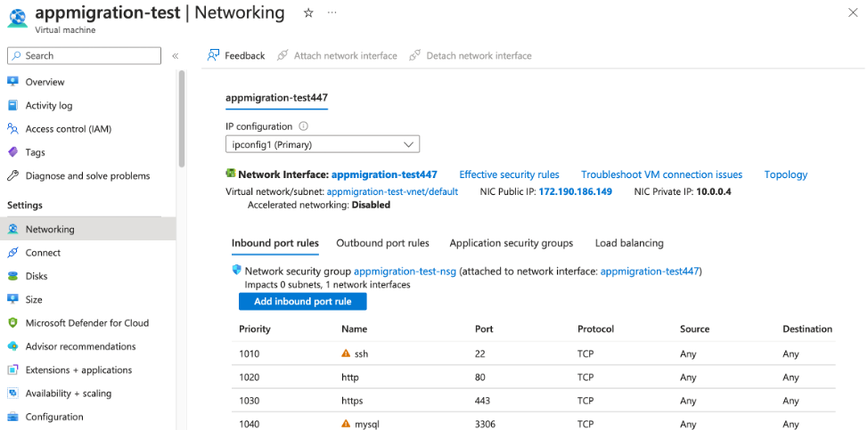Screen dimensions: 868x430
Task: Click the Feedback button
Action: [236, 56]
